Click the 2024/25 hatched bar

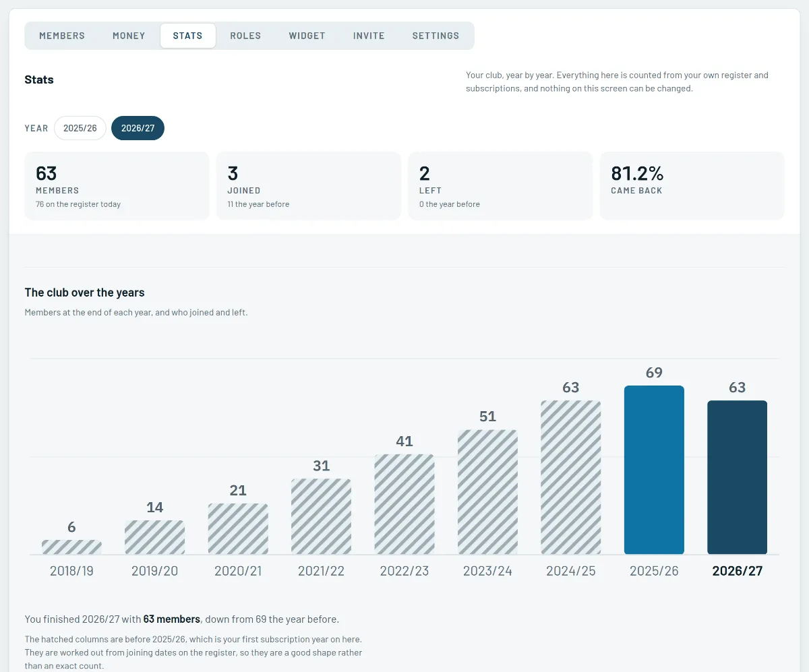(571, 477)
